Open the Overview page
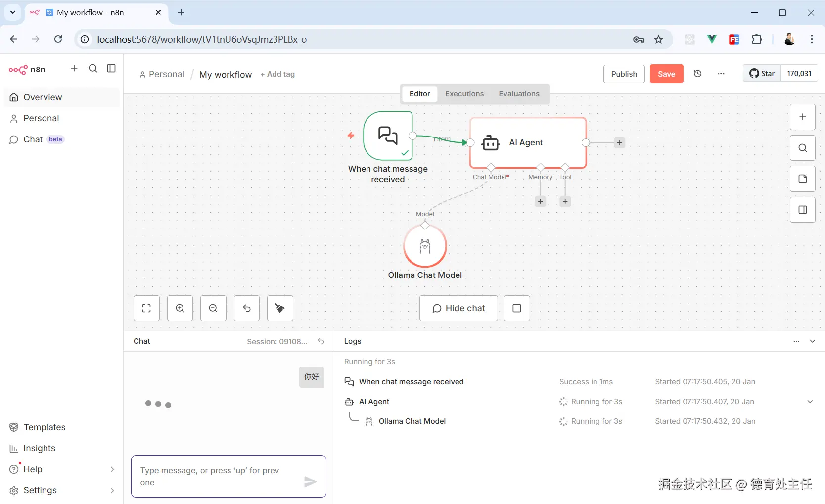The image size is (825, 504). tap(62, 97)
